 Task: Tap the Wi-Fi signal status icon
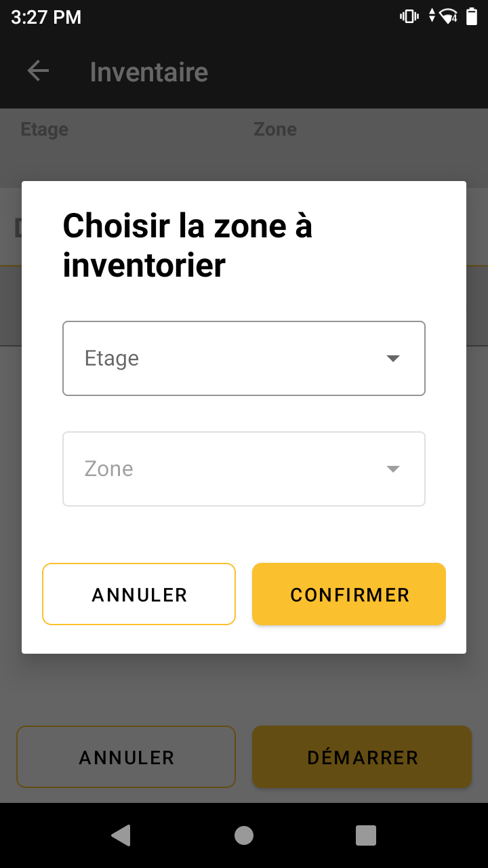[x=449, y=16]
